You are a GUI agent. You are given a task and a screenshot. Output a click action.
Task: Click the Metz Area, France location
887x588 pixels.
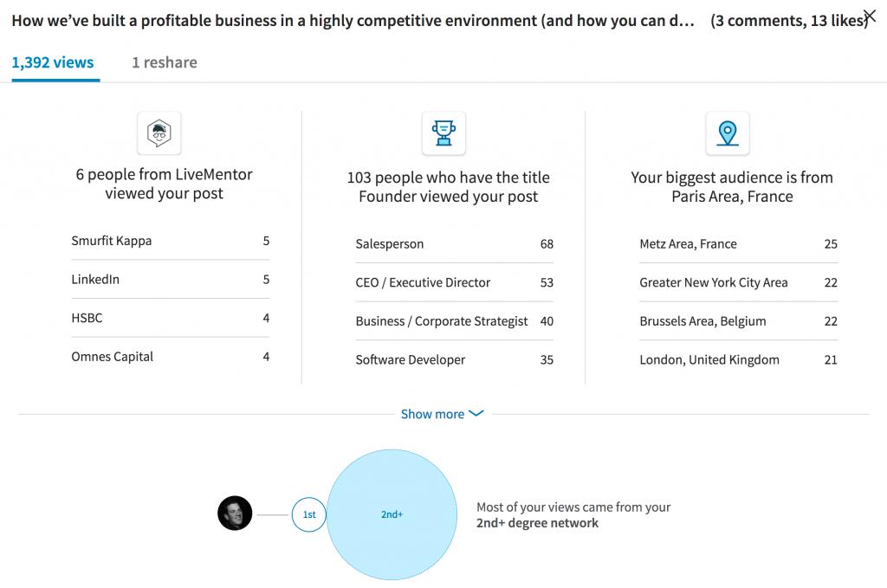[738, 244]
